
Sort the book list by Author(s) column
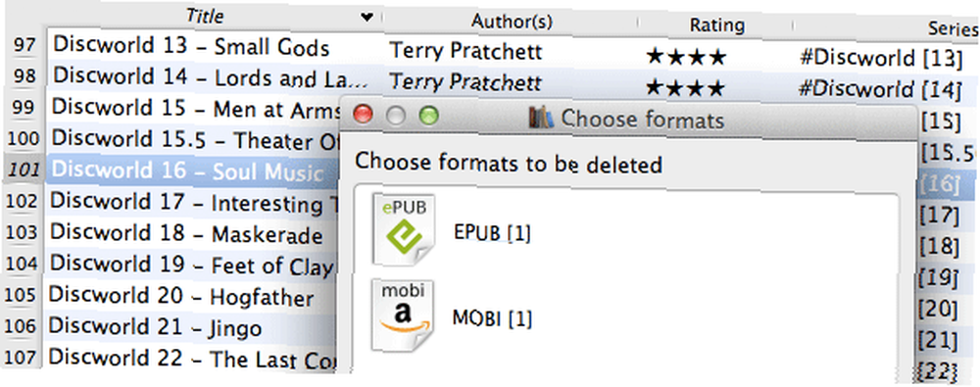(512, 22)
